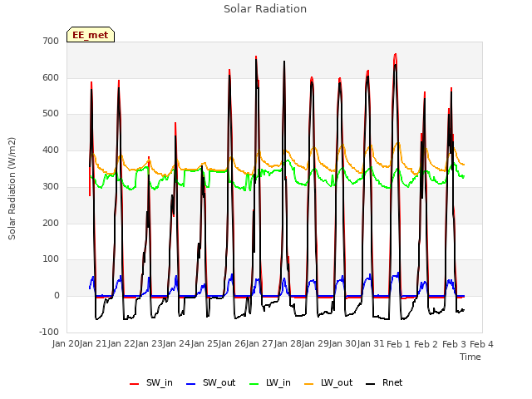Viewport: 532px width, 399px height.
Task: Click the Jan 20 x-axis date label
Action: 66,344
